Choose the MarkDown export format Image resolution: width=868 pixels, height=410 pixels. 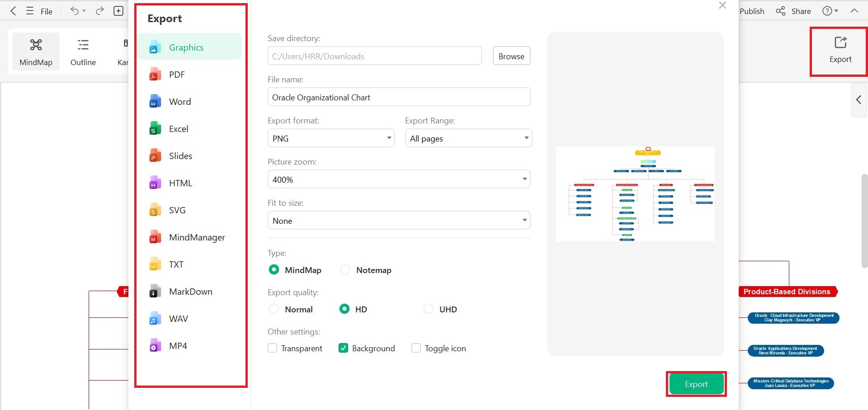[x=189, y=292]
